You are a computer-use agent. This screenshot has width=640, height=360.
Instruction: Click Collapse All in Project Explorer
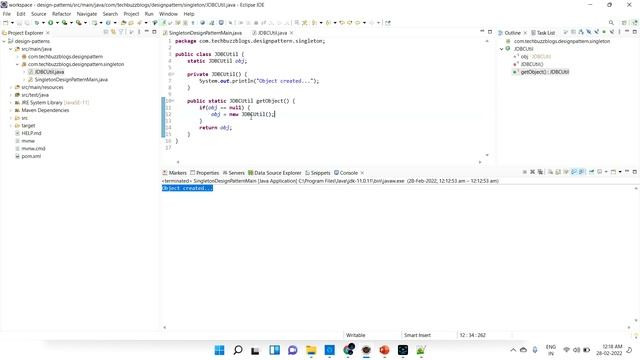click(x=106, y=32)
